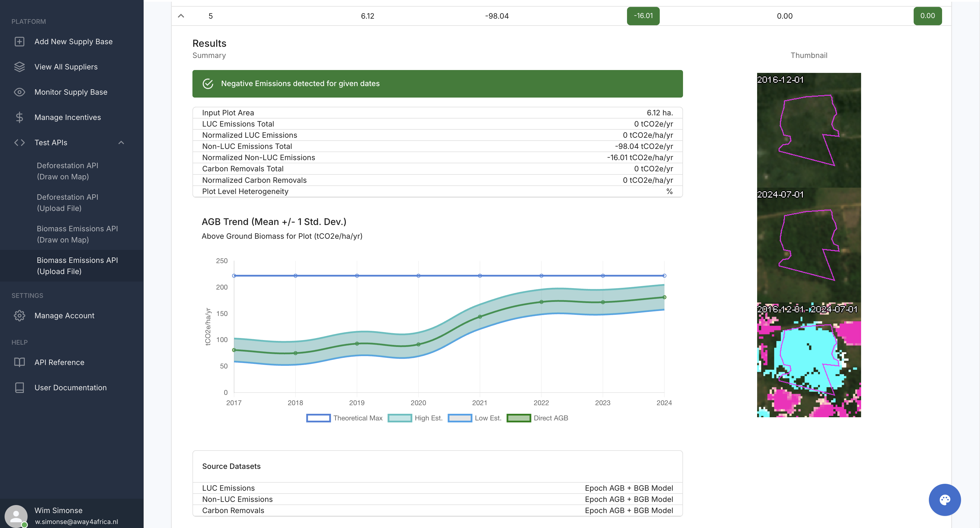980x528 pixels.
Task: Open Biomass Emissions API (Draw on Map)
Action: tap(77, 234)
